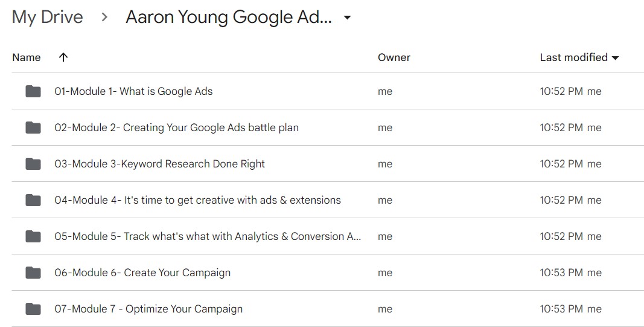
Task: Click the folder icon for Module 5
Action: pyautogui.click(x=33, y=236)
